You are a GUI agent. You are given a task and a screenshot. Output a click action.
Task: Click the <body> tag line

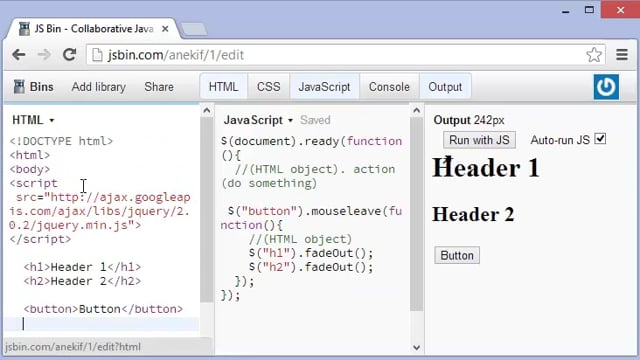pos(30,169)
